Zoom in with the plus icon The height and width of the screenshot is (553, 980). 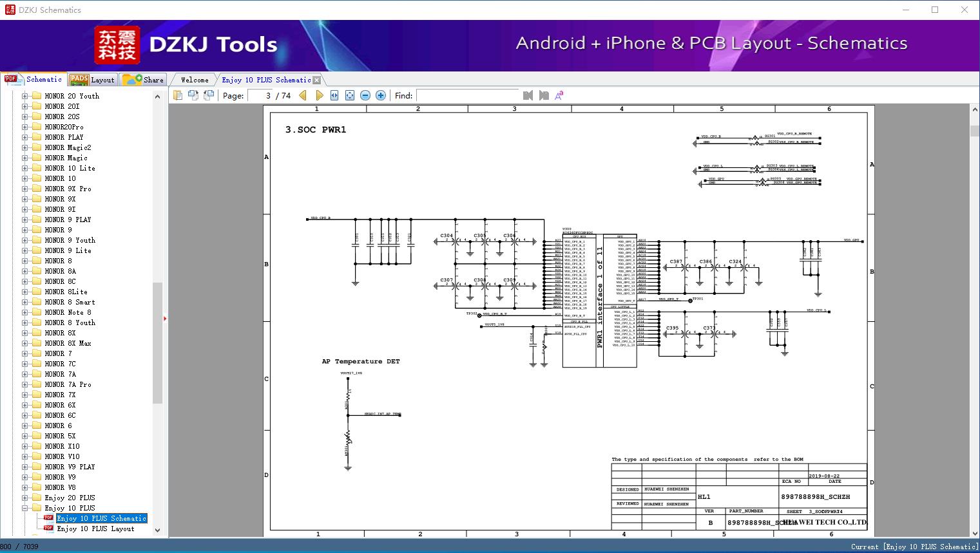click(x=381, y=95)
